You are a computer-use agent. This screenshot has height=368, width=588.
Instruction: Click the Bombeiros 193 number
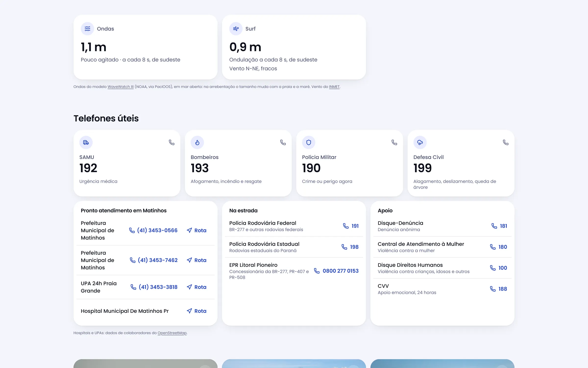coord(200,168)
